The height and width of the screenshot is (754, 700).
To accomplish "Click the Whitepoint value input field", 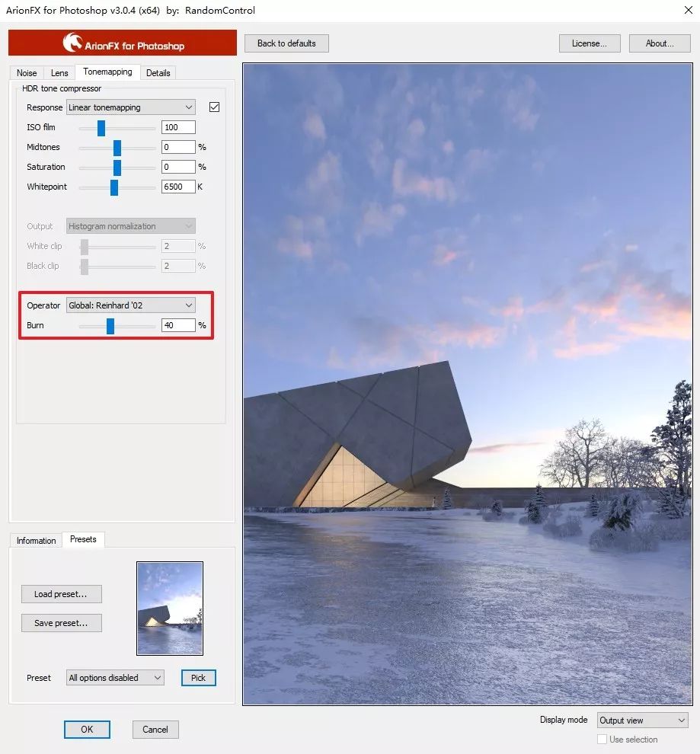I will click(x=178, y=187).
